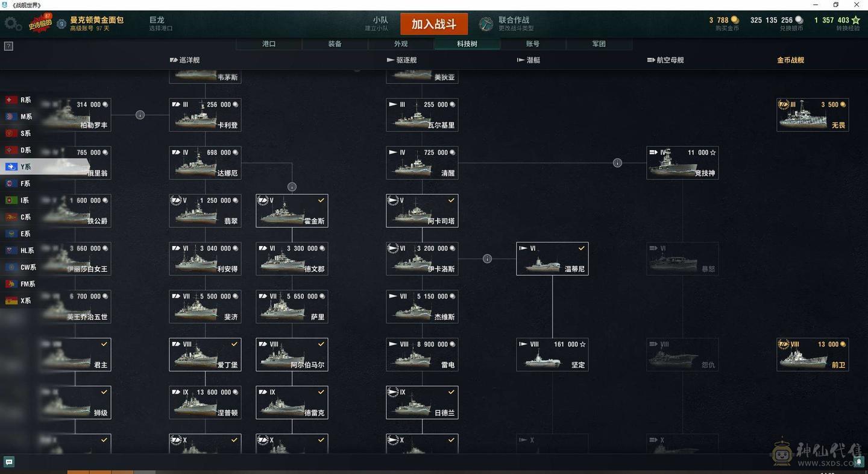Screen dimensions: 868x474
Task: Select the premium 前卫 battleship card
Action: (813, 355)
